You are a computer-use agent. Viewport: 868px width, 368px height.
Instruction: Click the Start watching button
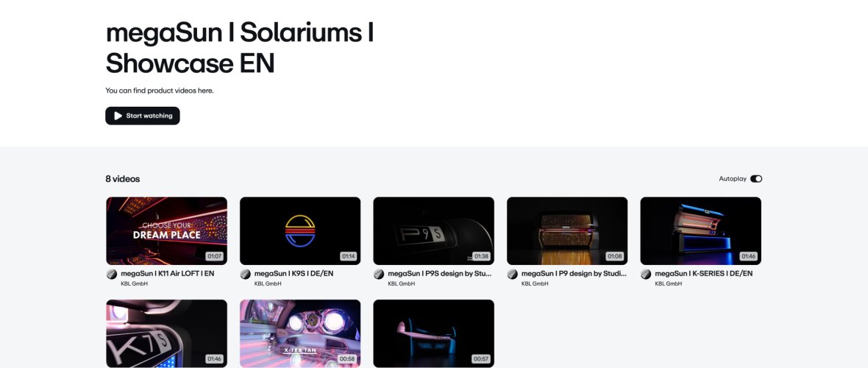click(x=142, y=116)
